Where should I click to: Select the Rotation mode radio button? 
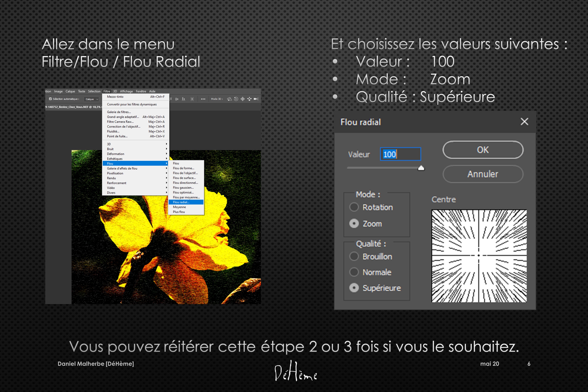[x=354, y=207]
